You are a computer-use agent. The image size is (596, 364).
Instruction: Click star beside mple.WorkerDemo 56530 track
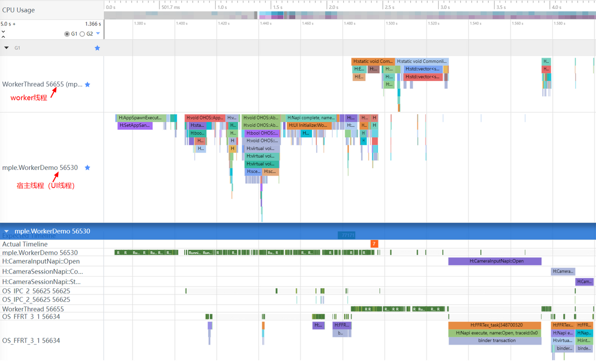coord(87,168)
